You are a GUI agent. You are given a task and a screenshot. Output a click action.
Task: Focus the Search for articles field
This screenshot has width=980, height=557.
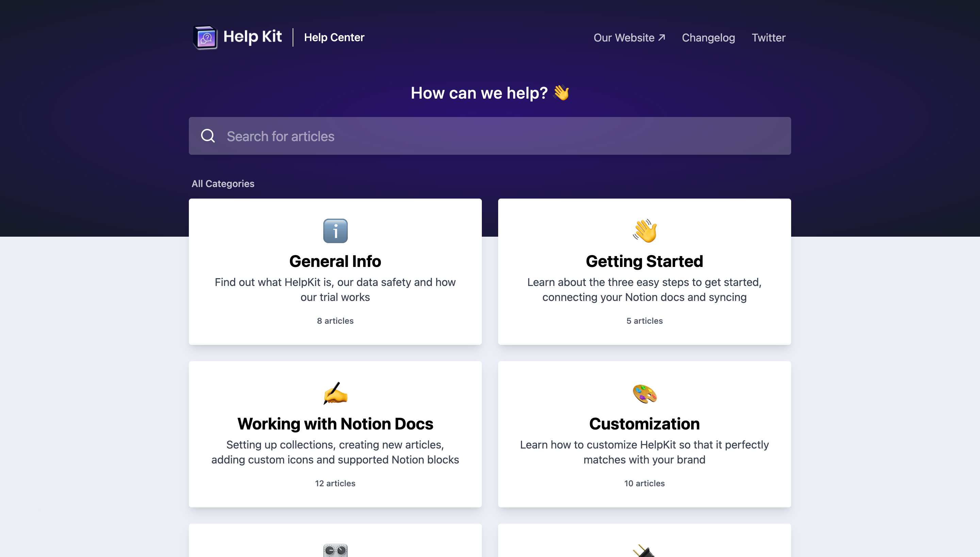[x=490, y=136]
